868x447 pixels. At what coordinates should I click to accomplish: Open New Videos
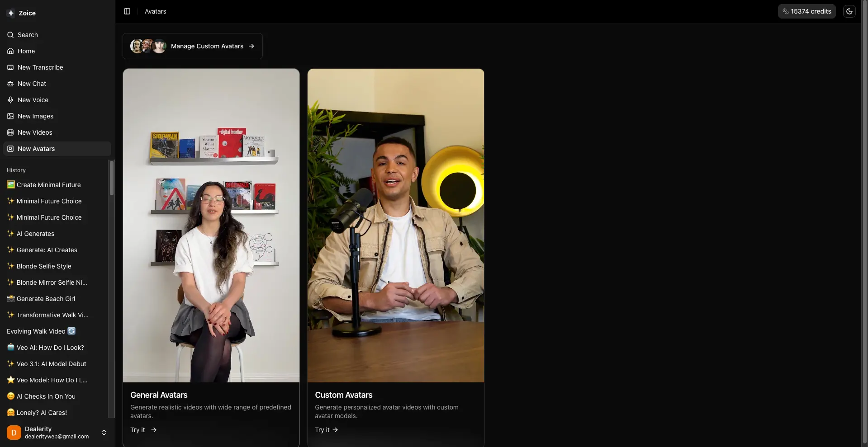click(x=57, y=132)
